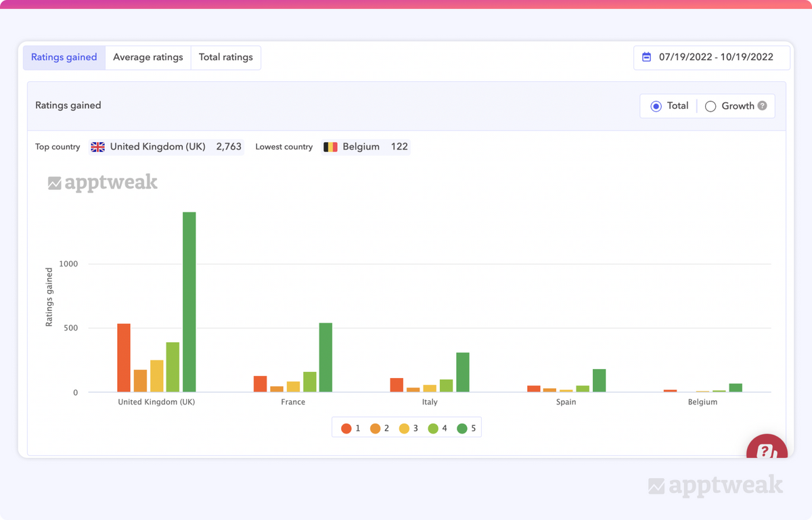This screenshot has width=812, height=520.
Task: Click the Spain axis label
Action: click(x=566, y=402)
